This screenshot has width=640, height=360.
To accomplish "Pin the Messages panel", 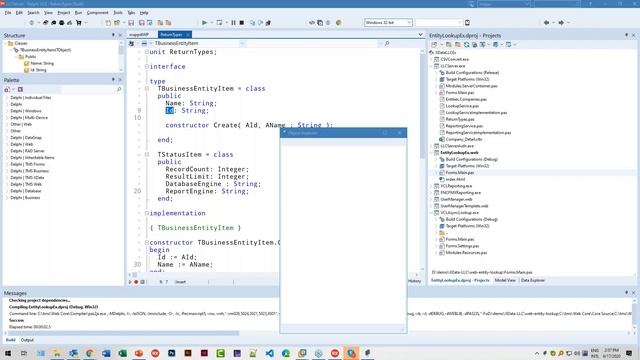I will (627, 293).
